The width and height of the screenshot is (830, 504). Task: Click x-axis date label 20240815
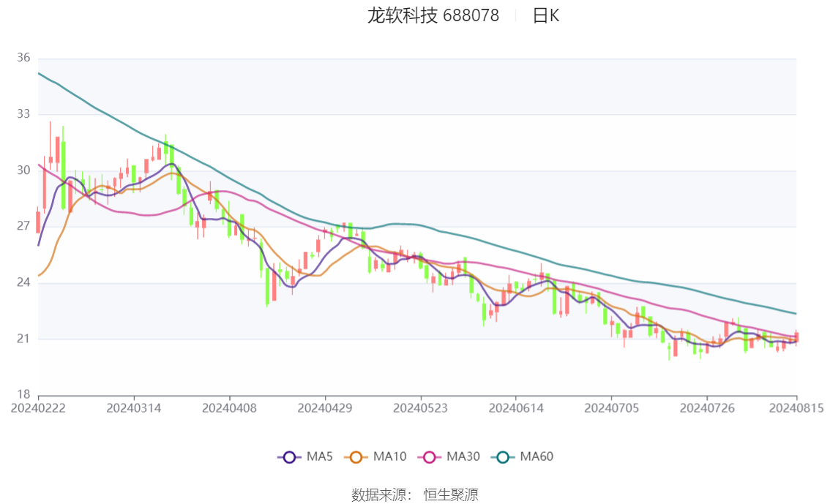[796, 408]
